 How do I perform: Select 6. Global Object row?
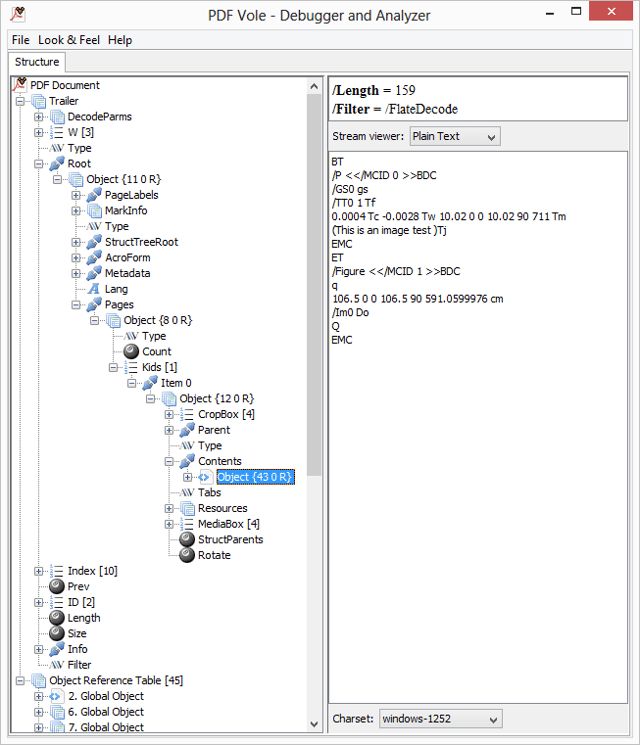click(x=106, y=712)
